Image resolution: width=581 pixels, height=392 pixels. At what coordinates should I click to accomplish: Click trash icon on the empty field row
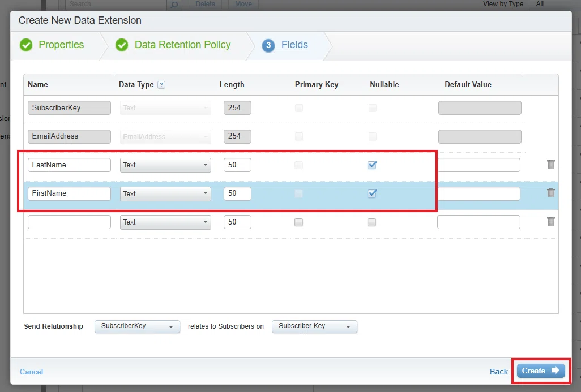pos(550,221)
